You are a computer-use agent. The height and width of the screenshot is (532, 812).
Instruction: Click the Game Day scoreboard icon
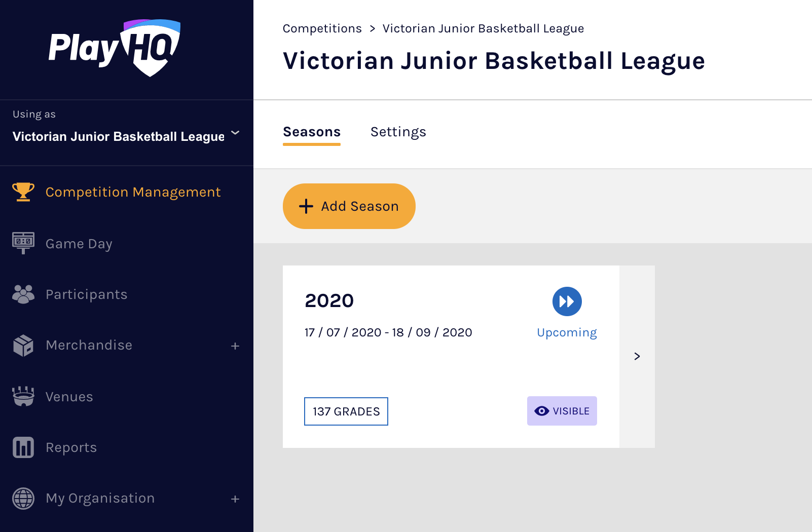(x=23, y=243)
